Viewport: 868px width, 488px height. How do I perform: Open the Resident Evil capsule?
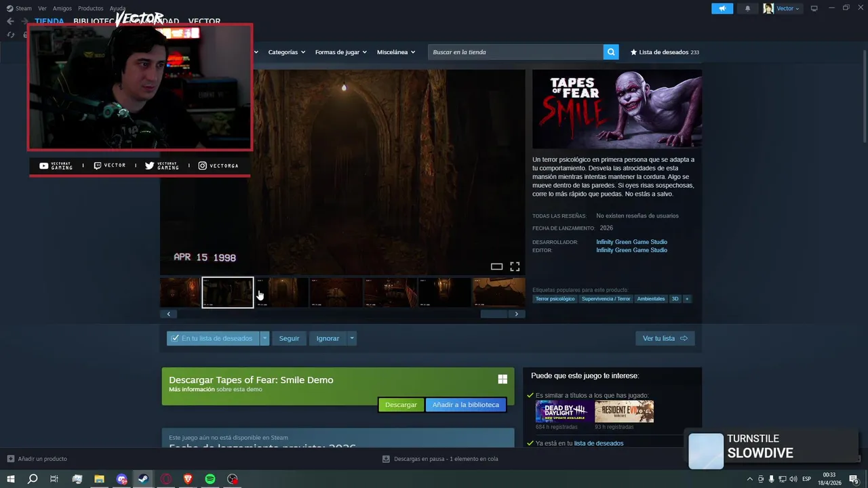click(625, 411)
